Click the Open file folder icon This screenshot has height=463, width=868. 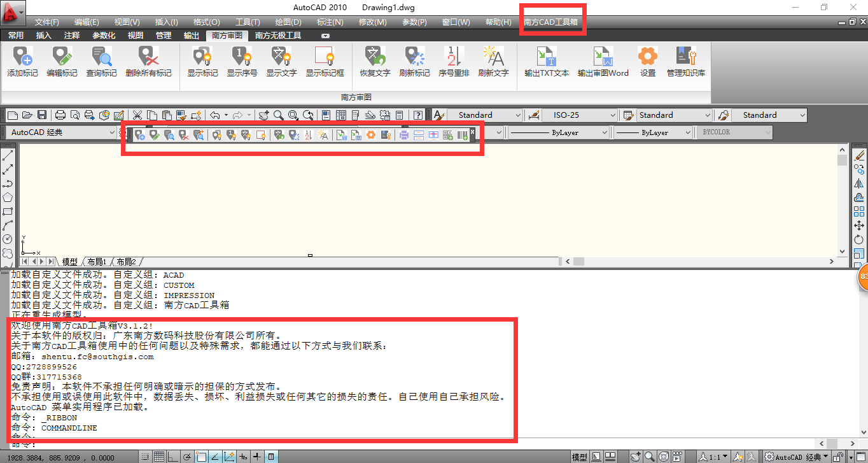point(27,115)
